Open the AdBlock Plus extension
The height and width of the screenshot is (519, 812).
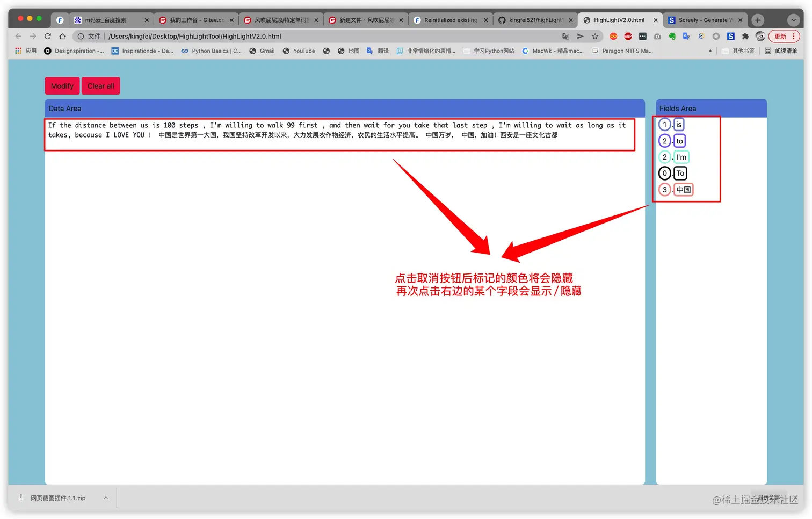click(628, 36)
